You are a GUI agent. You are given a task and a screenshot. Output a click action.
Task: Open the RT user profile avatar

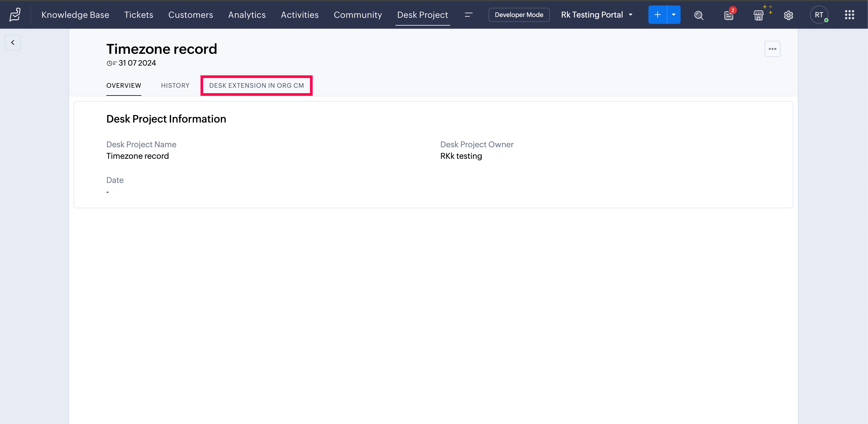coord(819,15)
